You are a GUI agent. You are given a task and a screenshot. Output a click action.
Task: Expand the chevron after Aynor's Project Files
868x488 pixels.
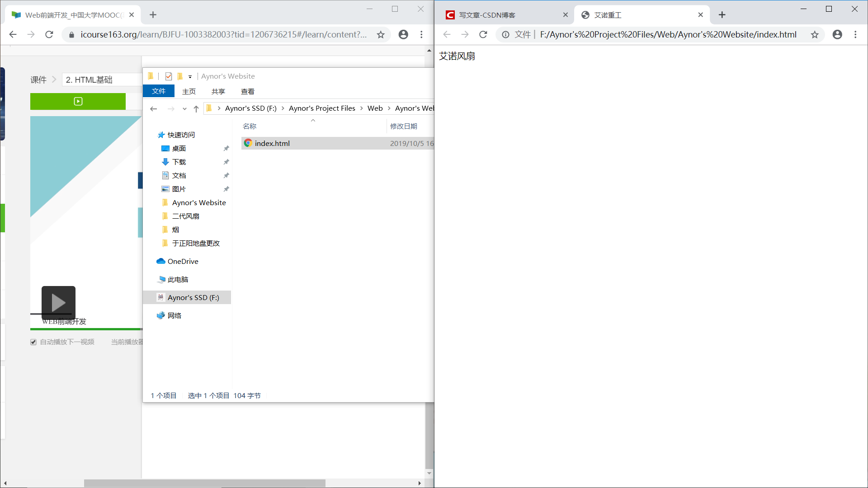(362, 108)
